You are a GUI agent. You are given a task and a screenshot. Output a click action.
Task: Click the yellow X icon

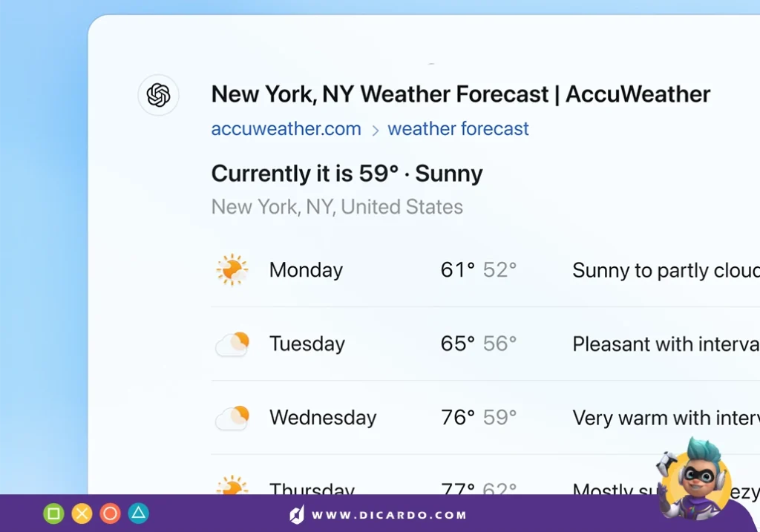click(82, 513)
